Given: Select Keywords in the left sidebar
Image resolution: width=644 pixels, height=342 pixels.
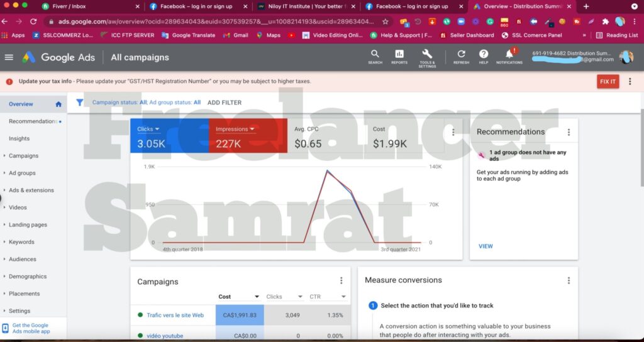Looking at the screenshot, I should tap(21, 242).
